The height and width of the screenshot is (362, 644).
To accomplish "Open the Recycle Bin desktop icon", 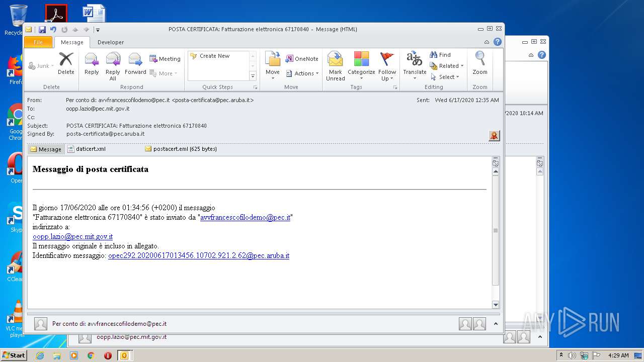I will (18, 20).
